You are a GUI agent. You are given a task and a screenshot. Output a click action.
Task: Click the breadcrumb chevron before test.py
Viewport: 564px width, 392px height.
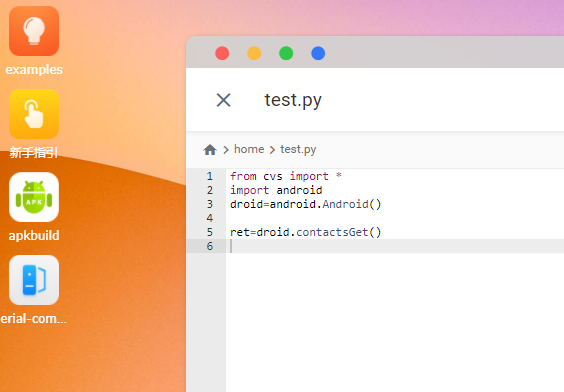(272, 150)
